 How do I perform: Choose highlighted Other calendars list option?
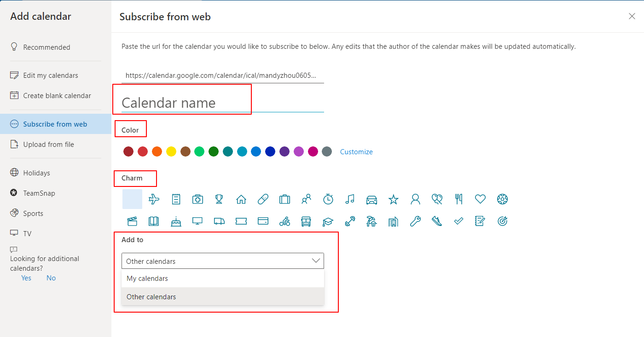tap(223, 297)
